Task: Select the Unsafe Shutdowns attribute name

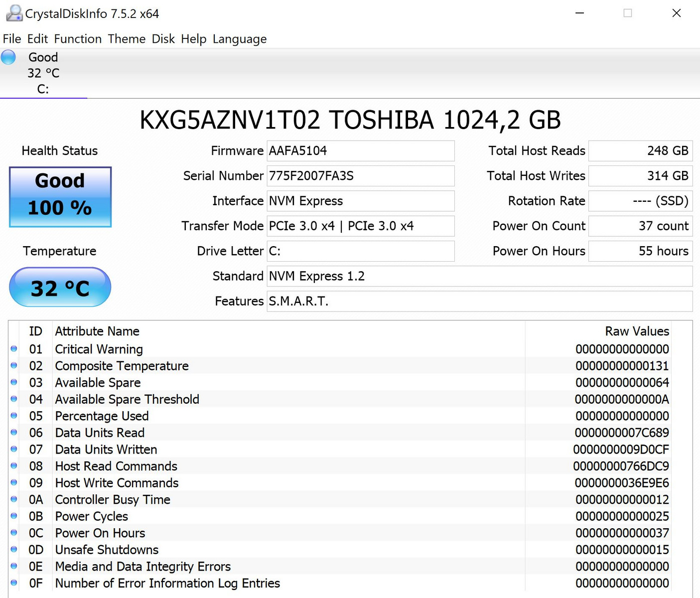Action: pos(107,550)
